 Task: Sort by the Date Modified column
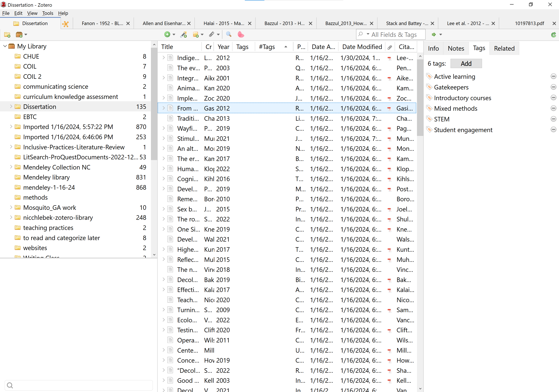point(362,47)
